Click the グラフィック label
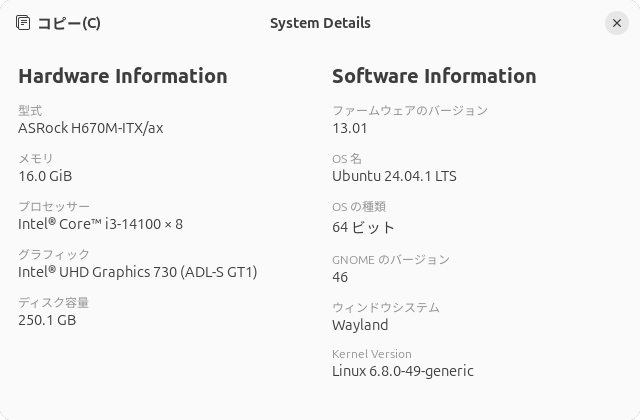This screenshot has width=640, height=420. pos(54,254)
